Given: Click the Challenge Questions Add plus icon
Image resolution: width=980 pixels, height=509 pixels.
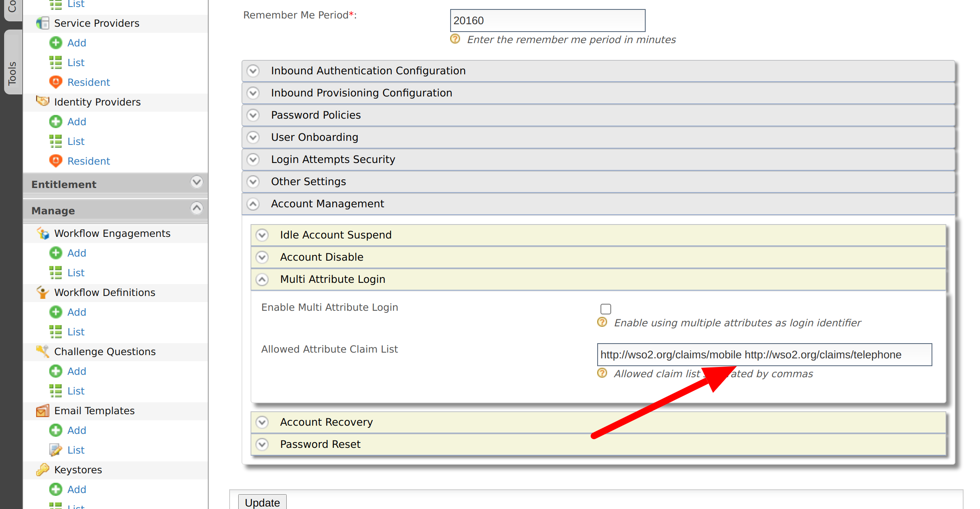Looking at the screenshot, I should pos(55,371).
